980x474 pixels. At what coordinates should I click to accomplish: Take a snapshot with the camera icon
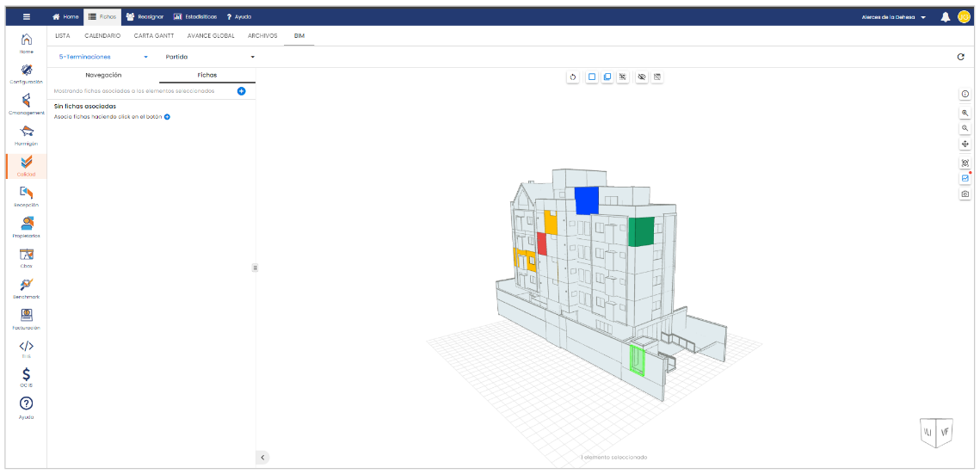point(965,194)
